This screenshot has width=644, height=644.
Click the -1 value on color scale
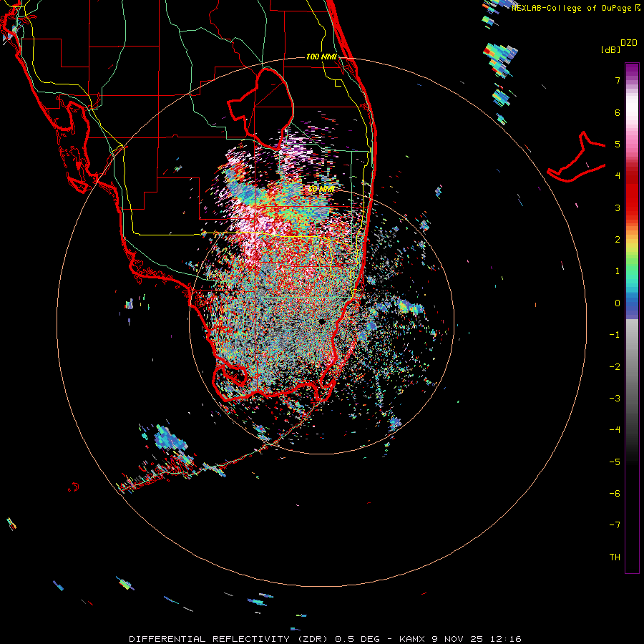pos(615,335)
